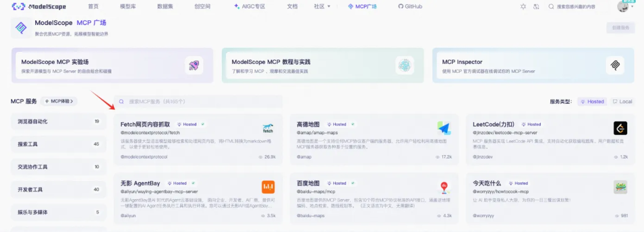Open the 百度地图 card title

click(308, 183)
